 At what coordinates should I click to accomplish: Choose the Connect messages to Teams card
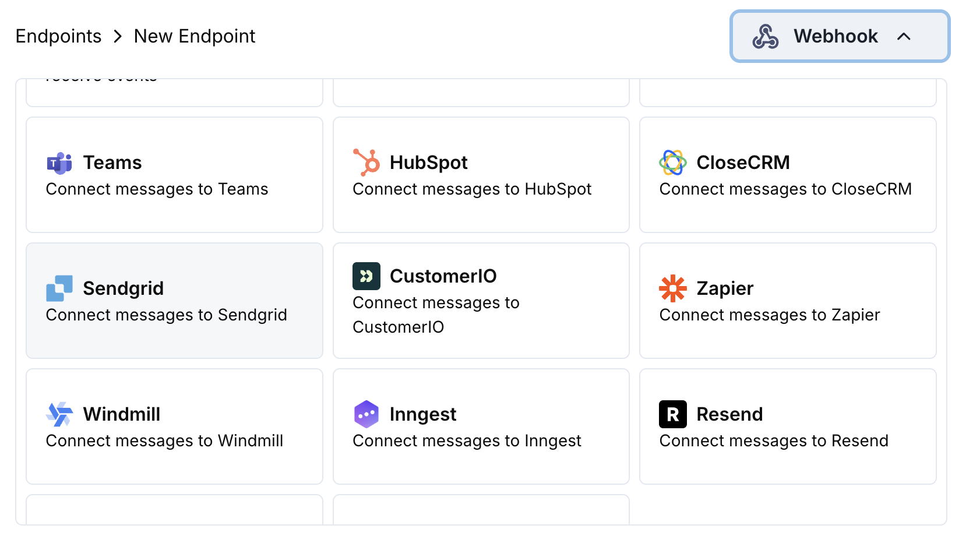[174, 175]
